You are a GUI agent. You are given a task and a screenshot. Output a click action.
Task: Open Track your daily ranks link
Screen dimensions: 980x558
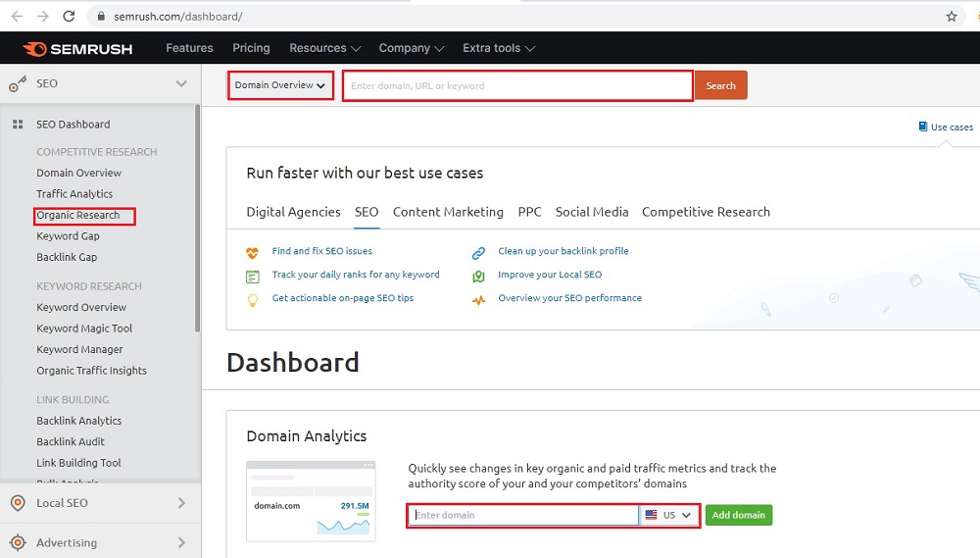click(356, 275)
